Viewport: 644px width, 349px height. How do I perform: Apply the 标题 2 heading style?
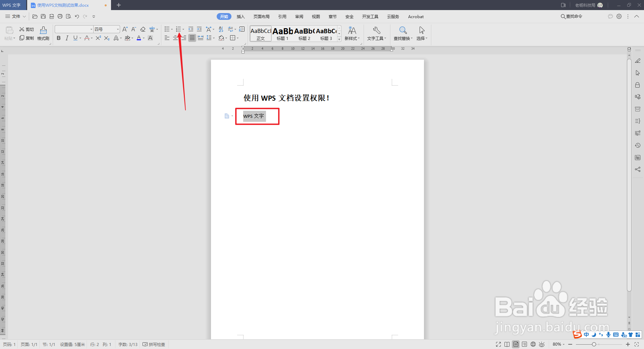[x=304, y=34]
